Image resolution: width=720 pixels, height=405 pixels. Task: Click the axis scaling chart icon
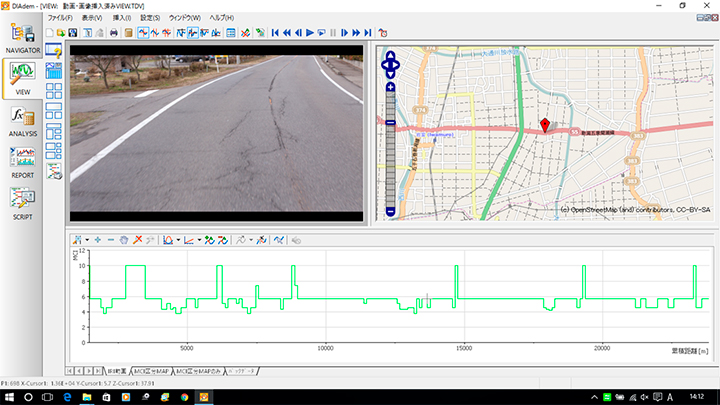(189, 240)
